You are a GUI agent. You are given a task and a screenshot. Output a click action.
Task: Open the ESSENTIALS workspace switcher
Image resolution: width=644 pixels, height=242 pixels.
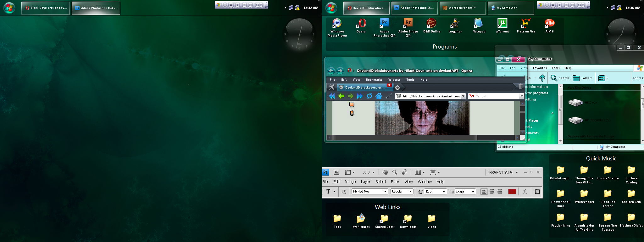coord(503,172)
